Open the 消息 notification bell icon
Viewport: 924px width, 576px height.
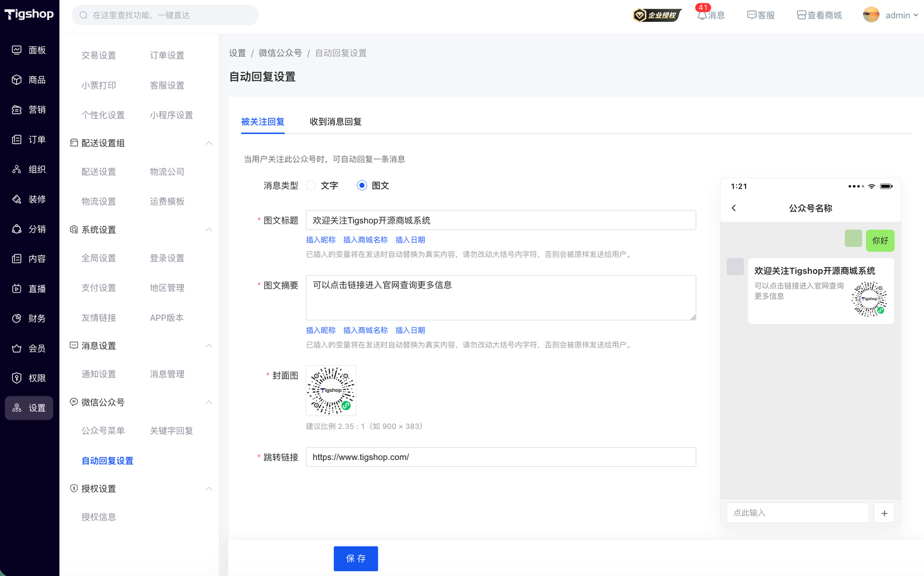click(x=702, y=16)
